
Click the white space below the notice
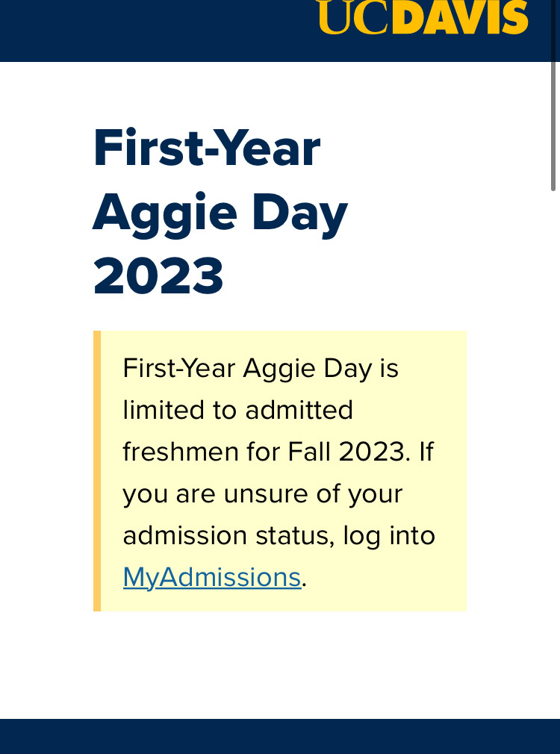click(280, 664)
